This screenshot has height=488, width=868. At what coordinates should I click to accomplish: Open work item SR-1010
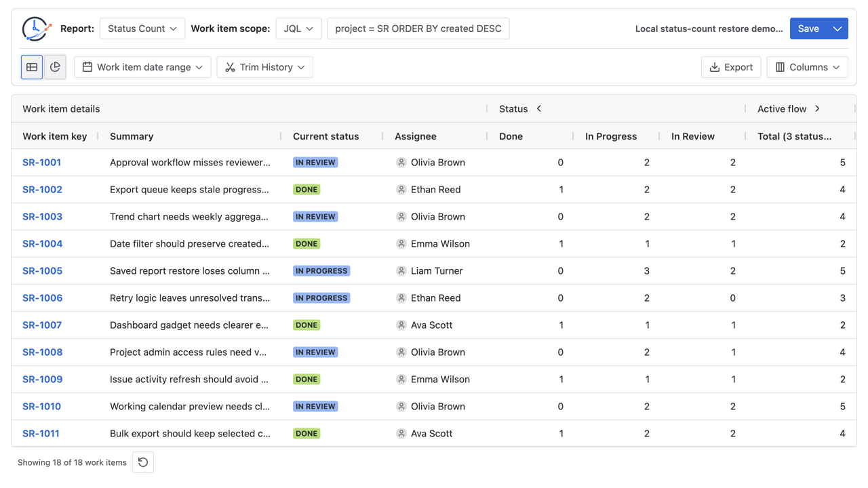(41, 406)
